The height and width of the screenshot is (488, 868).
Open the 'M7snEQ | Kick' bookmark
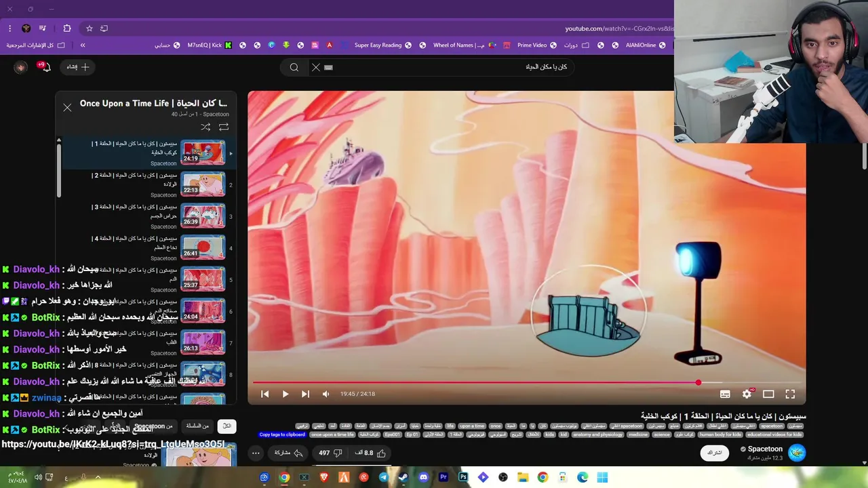210,45
